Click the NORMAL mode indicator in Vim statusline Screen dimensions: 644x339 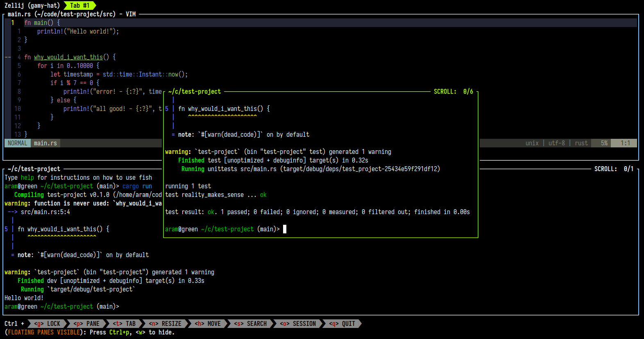pos(17,143)
